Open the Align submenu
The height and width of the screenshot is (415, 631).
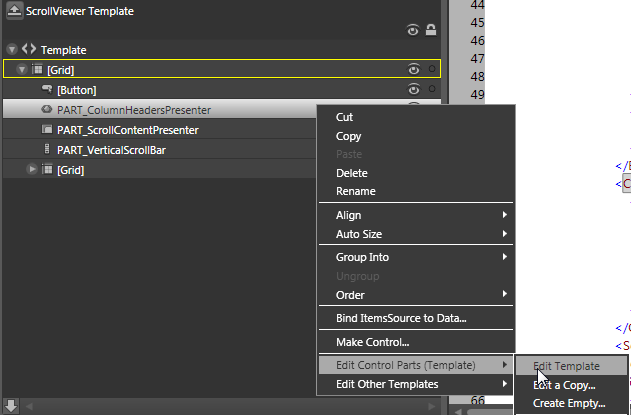pos(416,215)
